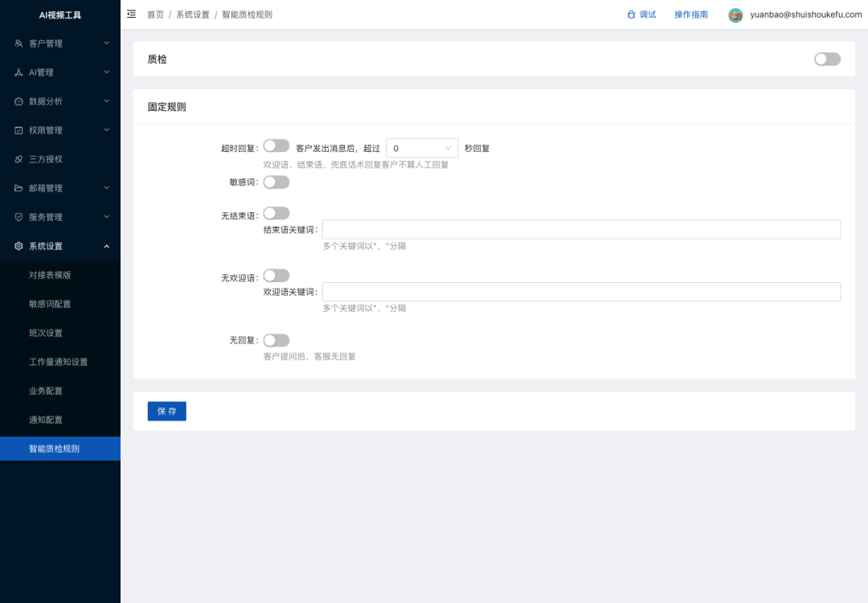The height and width of the screenshot is (603, 868).
Task: Focus the 欢迎语关键词 input field
Action: 581,292
